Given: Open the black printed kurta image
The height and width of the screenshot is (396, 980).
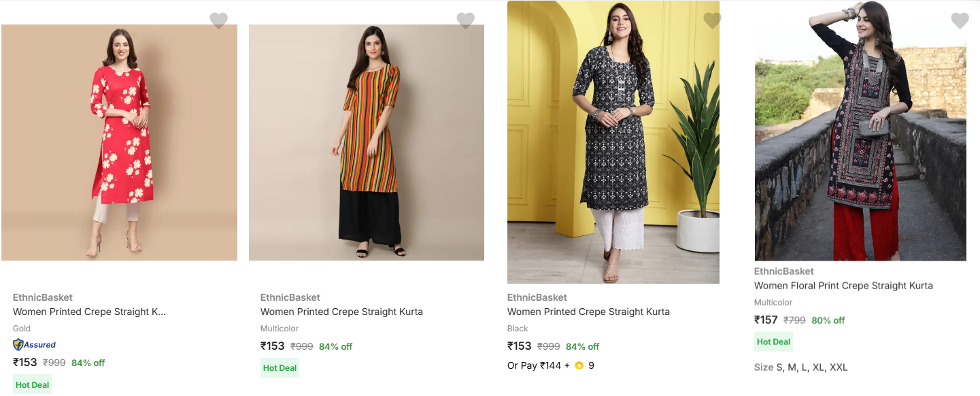Looking at the screenshot, I should pos(613,142).
